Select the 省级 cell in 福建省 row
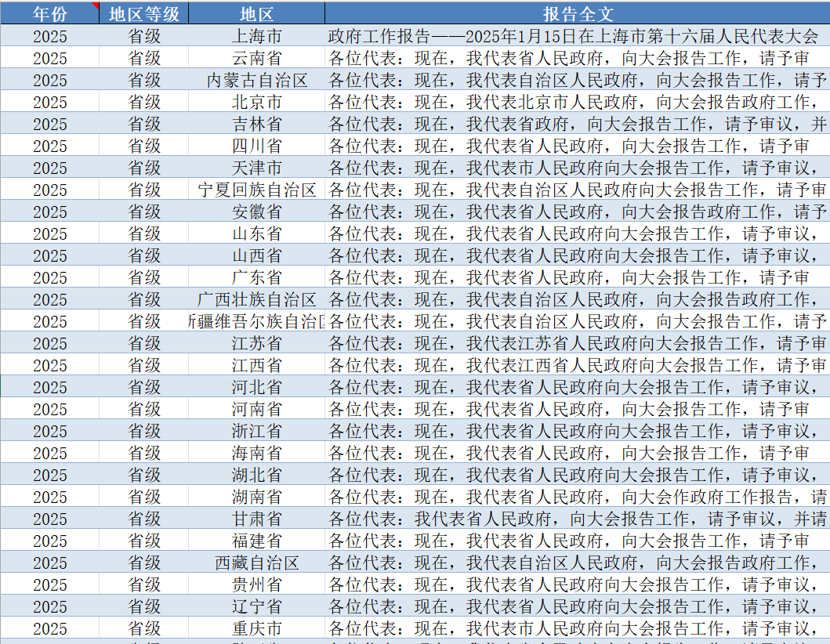 tap(144, 541)
